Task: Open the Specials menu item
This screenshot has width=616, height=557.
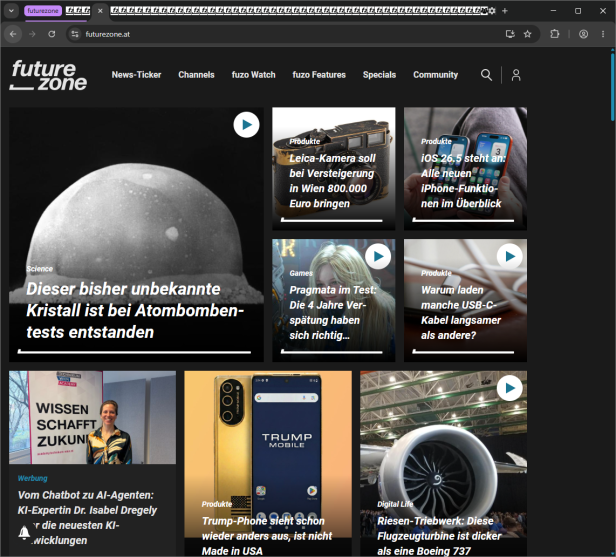Action: [380, 75]
